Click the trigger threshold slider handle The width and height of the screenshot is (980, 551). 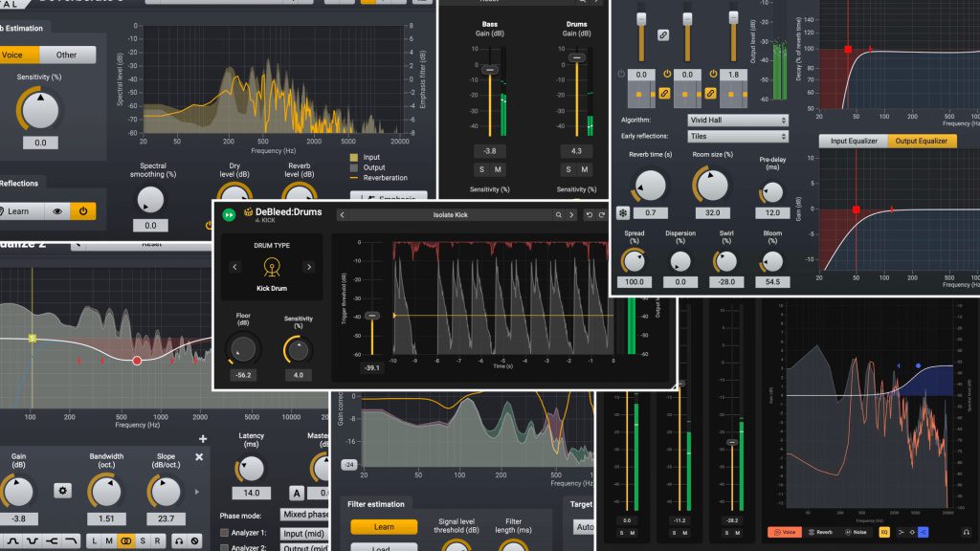(x=371, y=316)
